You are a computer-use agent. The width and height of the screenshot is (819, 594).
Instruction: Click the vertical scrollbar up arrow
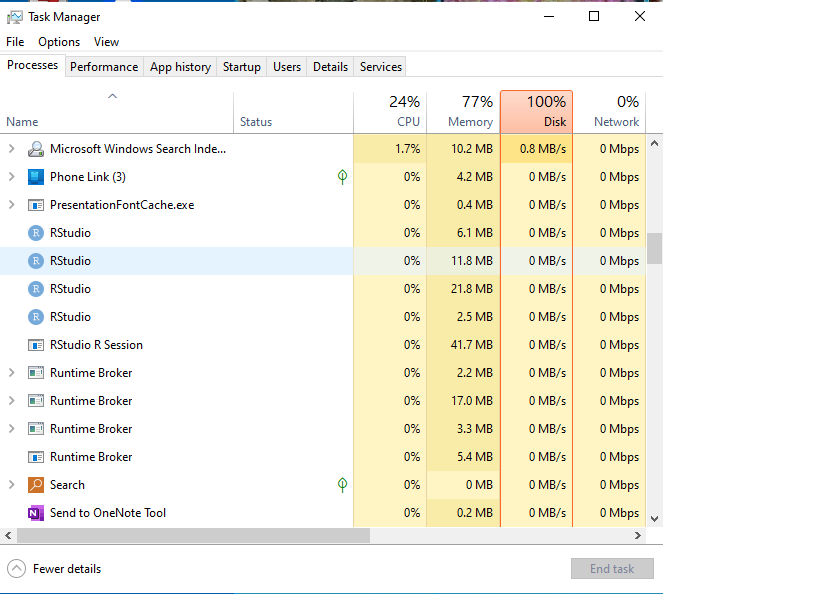pyautogui.click(x=654, y=143)
